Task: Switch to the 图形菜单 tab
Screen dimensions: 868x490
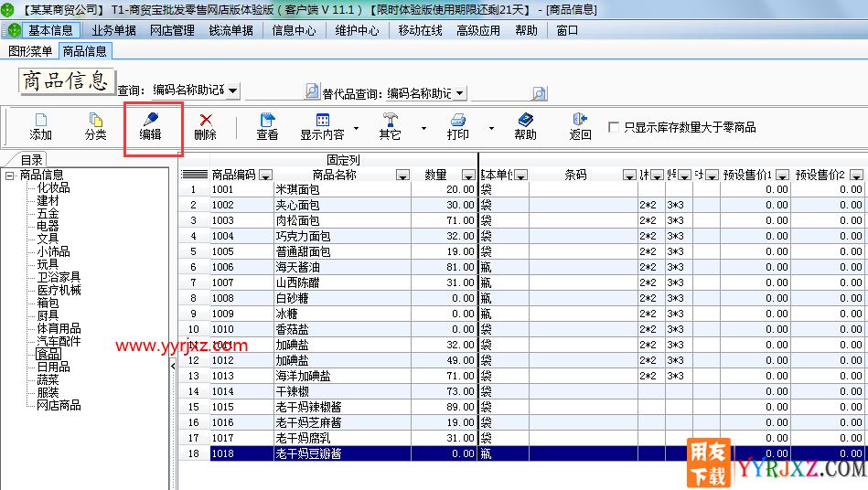Action: click(30, 51)
